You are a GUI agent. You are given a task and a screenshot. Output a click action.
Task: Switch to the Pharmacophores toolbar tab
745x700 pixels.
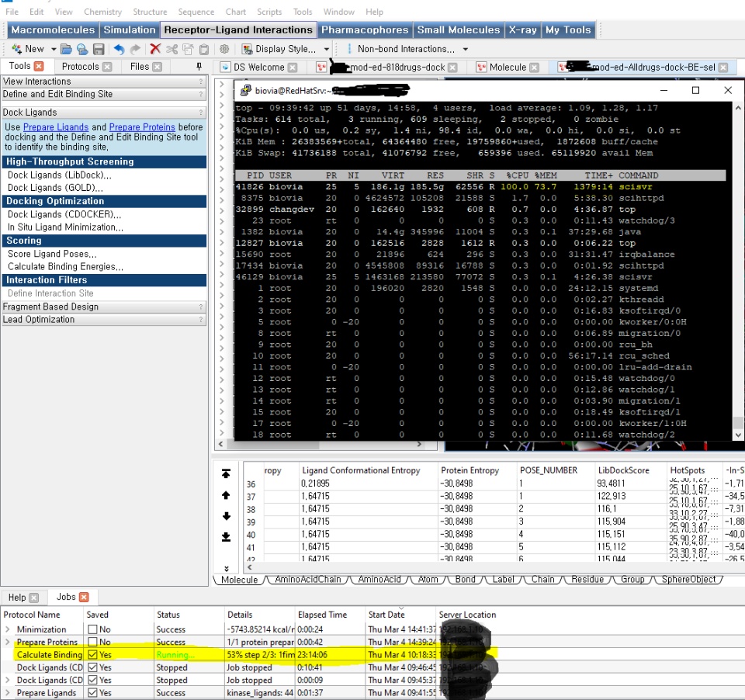365,29
